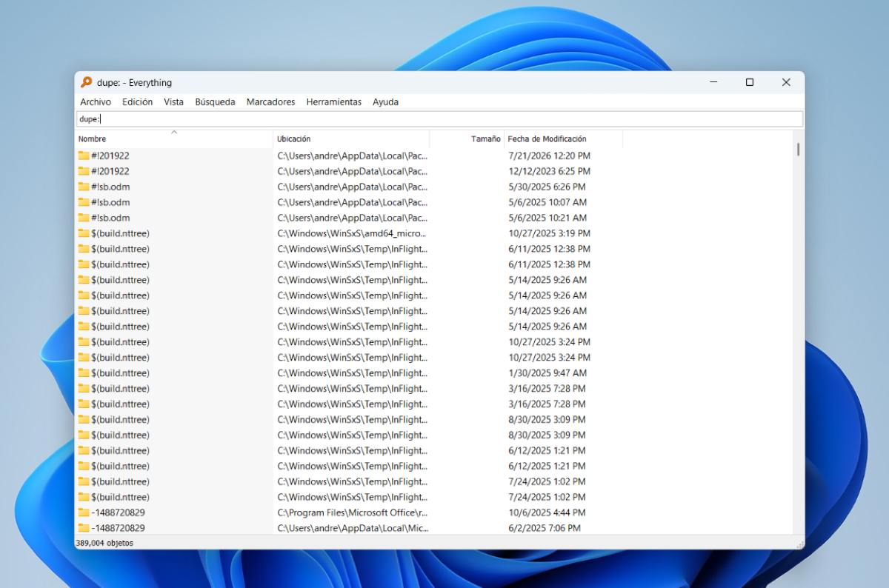Open the Búsqueda menu
889x588 pixels.
coord(215,102)
